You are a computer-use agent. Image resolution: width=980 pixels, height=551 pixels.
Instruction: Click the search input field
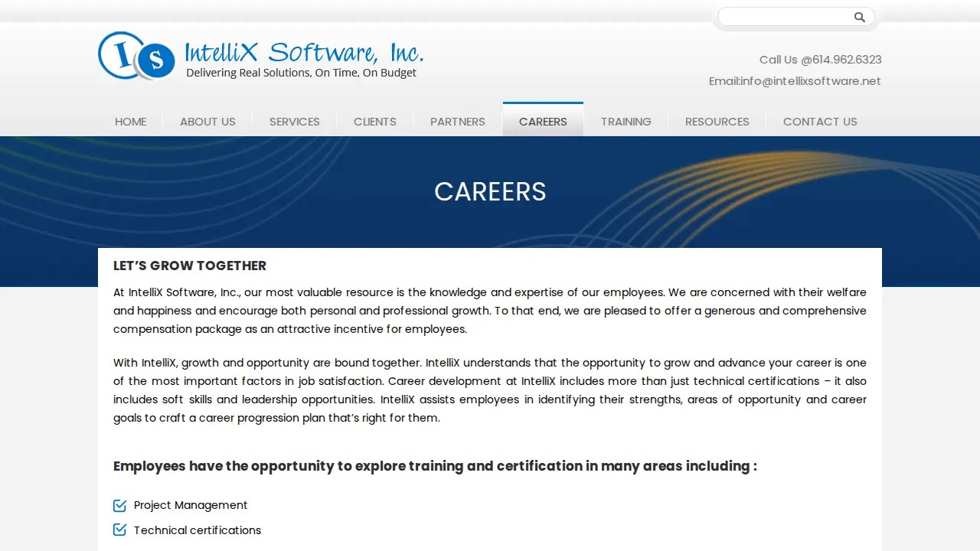click(786, 17)
